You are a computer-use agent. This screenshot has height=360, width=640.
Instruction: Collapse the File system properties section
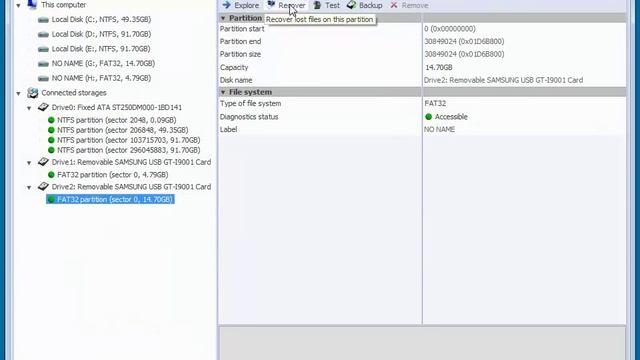tap(223, 92)
